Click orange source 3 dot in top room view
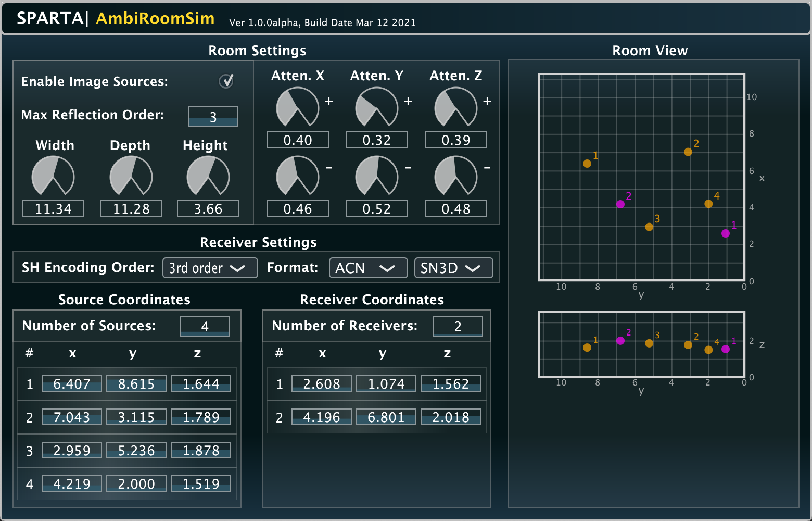812x521 pixels. (649, 227)
